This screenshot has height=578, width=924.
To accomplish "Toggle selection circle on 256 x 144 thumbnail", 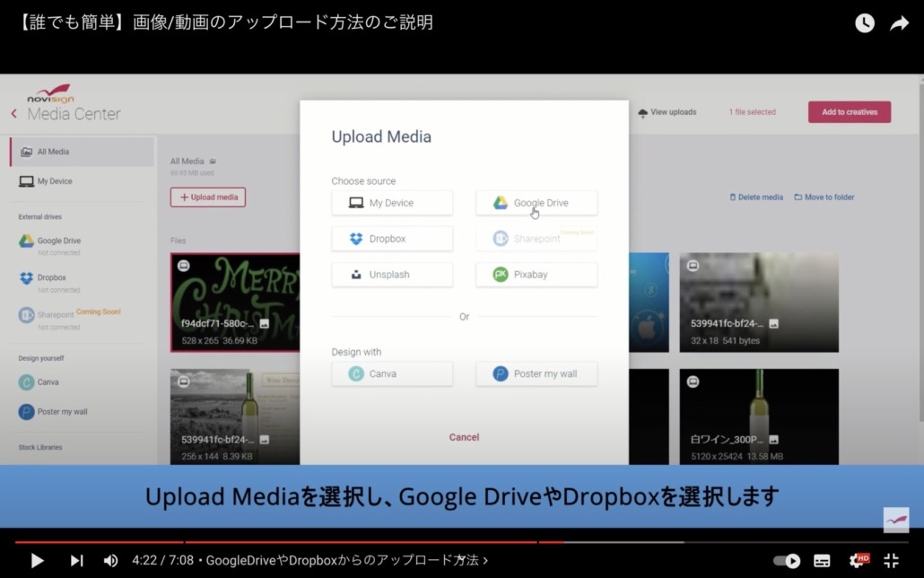I will coord(184,381).
